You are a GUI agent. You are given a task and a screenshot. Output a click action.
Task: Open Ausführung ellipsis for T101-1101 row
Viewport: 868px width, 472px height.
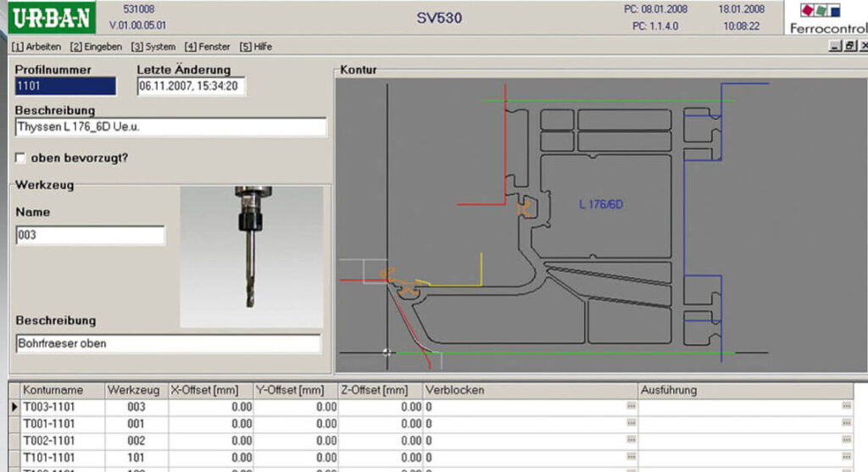pos(846,457)
